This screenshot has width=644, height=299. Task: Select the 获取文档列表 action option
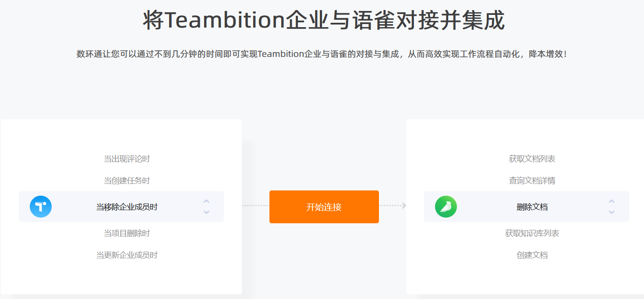(x=532, y=159)
